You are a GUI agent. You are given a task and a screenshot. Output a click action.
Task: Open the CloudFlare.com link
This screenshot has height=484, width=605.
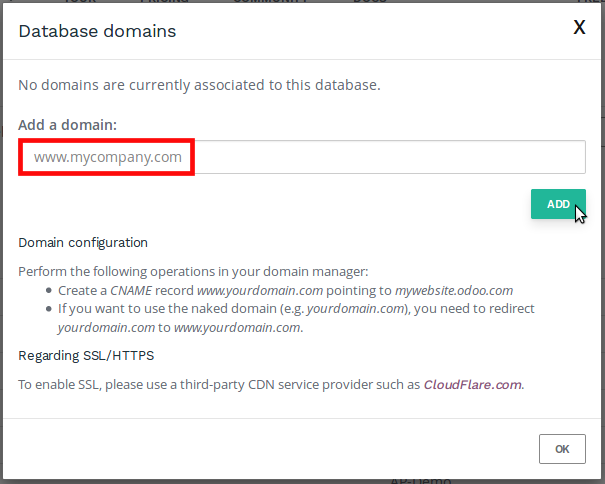(x=473, y=384)
